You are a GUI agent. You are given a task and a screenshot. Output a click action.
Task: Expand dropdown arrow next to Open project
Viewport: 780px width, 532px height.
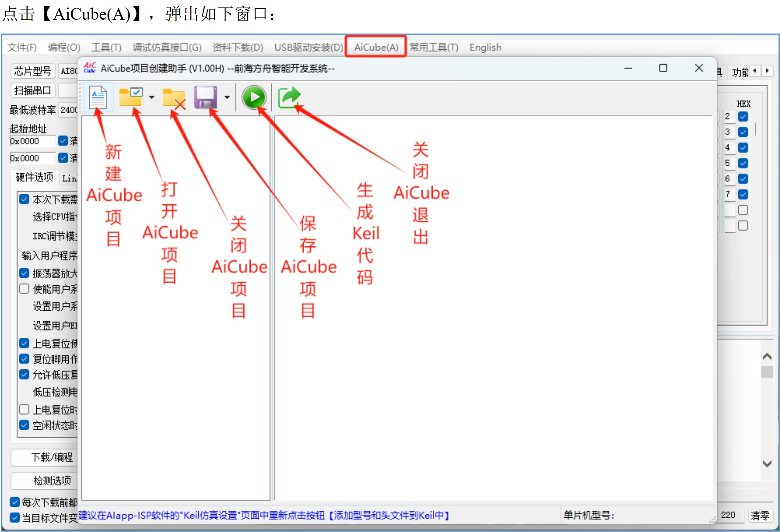[152, 97]
